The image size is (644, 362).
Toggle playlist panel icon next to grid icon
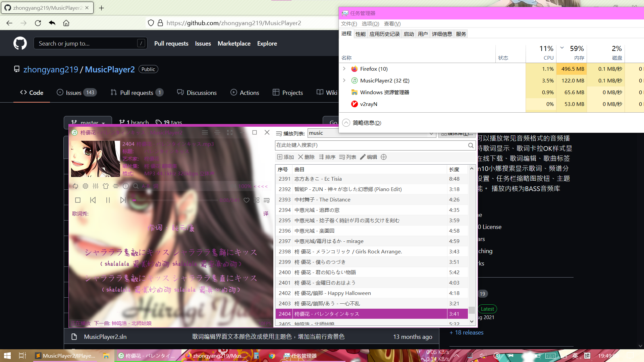point(267,200)
